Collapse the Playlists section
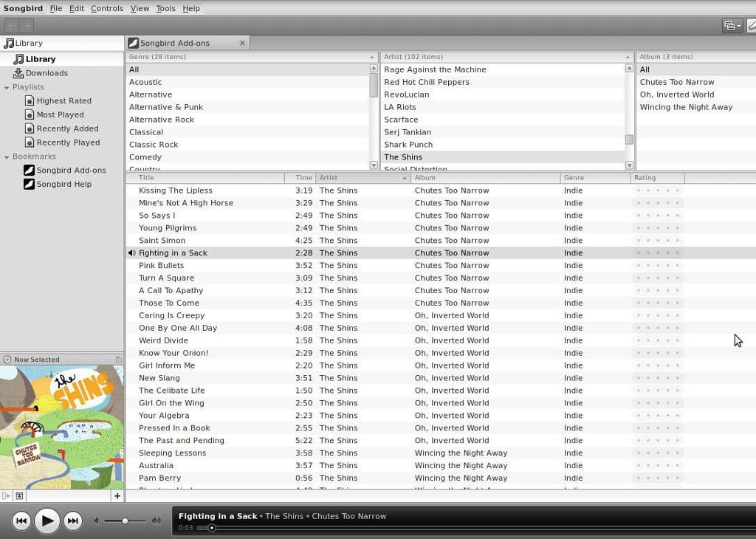Viewport: 756px width, 539px height. click(7, 87)
